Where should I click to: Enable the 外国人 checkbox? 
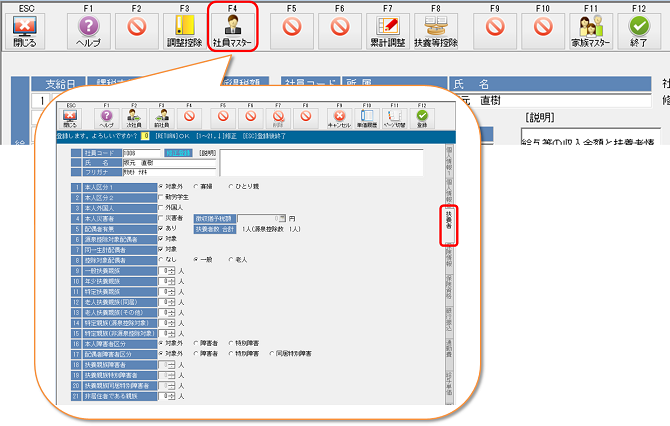[161, 206]
